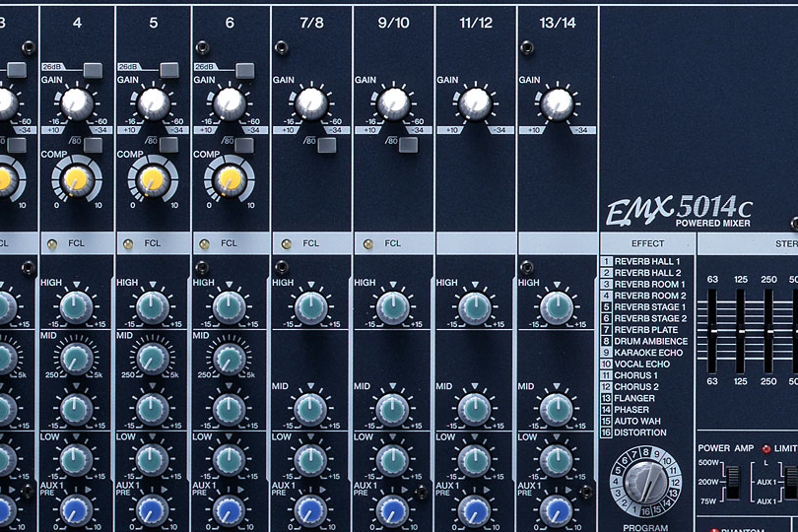Image resolution: width=798 pixels, height=532 pixels.
Task: Click the FCL indicator LED on channel 7/8
Action: pos(286,244)
